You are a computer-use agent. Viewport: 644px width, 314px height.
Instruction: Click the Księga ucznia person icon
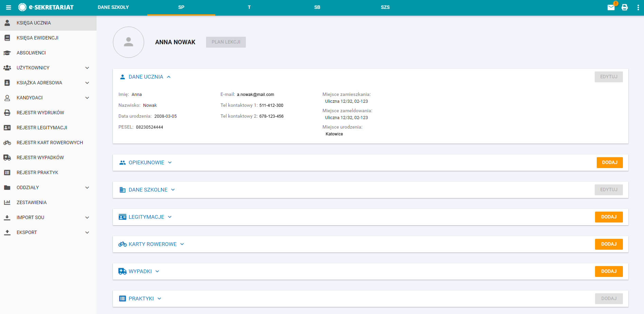7,23
